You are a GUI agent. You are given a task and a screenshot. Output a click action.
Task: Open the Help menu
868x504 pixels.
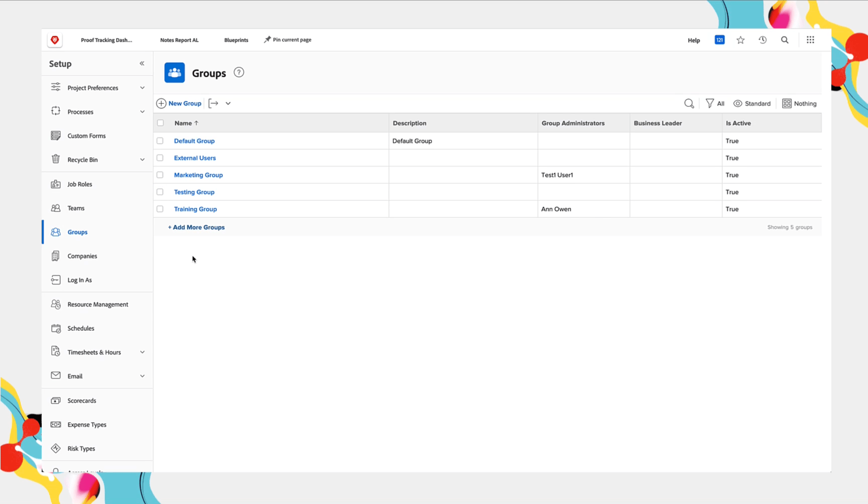[x=694, y=40]
